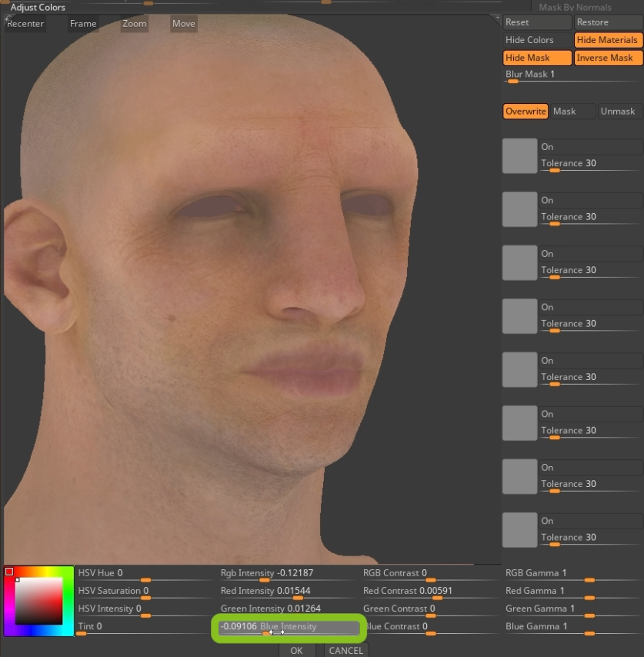Image resolution: width=644 pixels, height=657 pixels.
Task: Select Unmask mode
Action: pyautogui.click(x=620, y=112)
